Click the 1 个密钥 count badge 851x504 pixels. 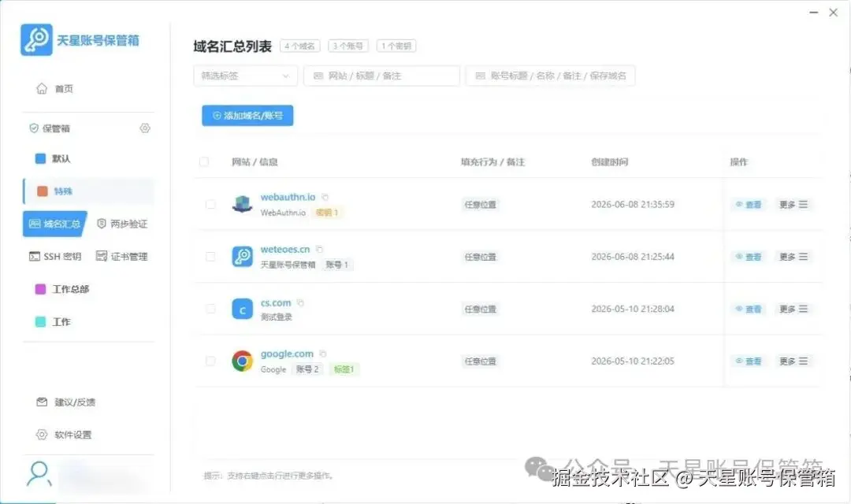[396, 46]
